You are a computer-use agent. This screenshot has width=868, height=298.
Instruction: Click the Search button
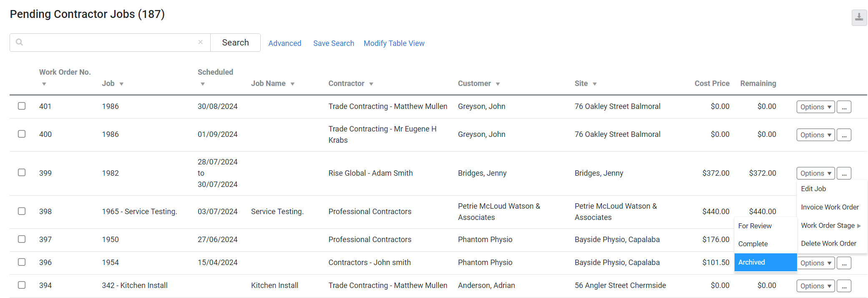click(x=235, y=43)
